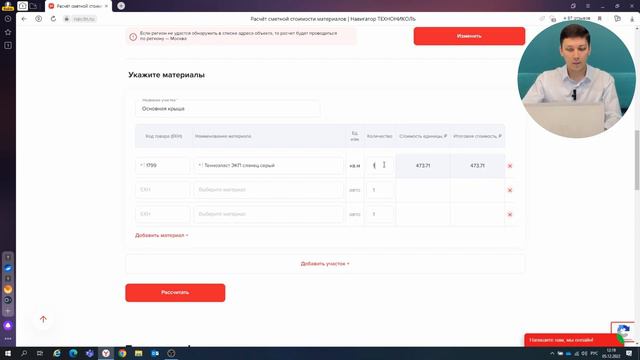Delete the third material row with the red cross

pos(510,214)
